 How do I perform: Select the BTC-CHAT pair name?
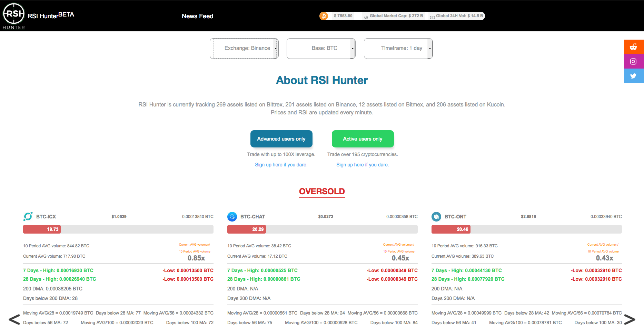[252, 217]
